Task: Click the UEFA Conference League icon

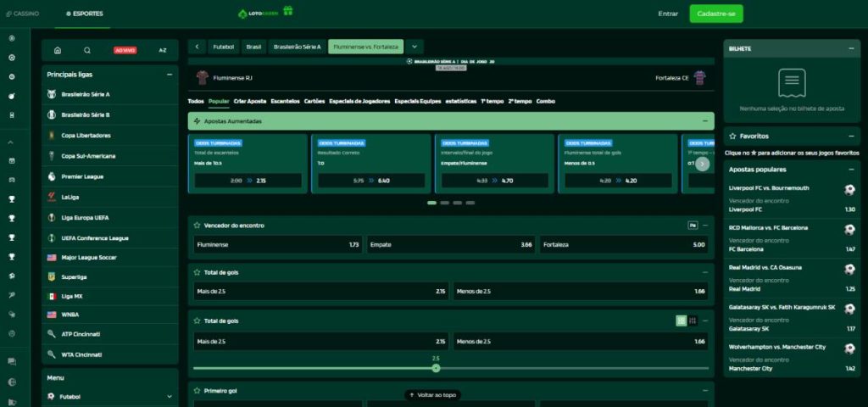Action: [52, 237]
